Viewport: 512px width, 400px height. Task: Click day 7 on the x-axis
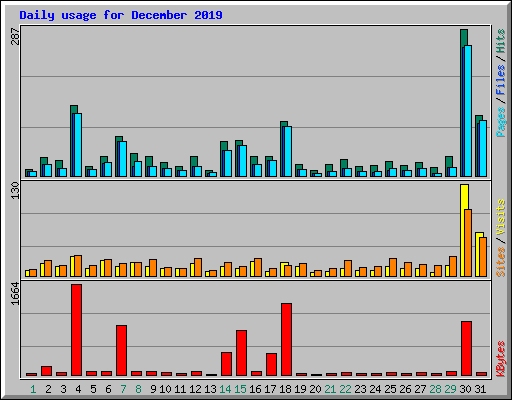123,389
